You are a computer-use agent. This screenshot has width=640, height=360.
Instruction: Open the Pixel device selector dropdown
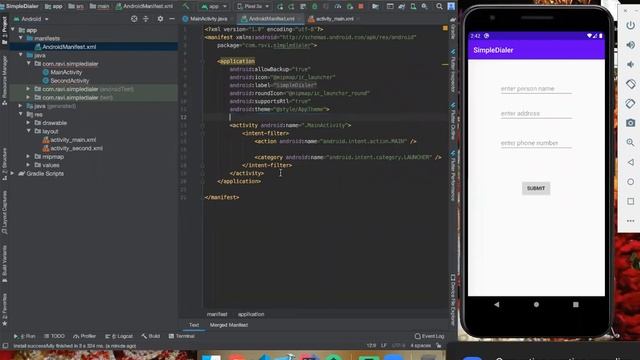(x=253, y=7)
